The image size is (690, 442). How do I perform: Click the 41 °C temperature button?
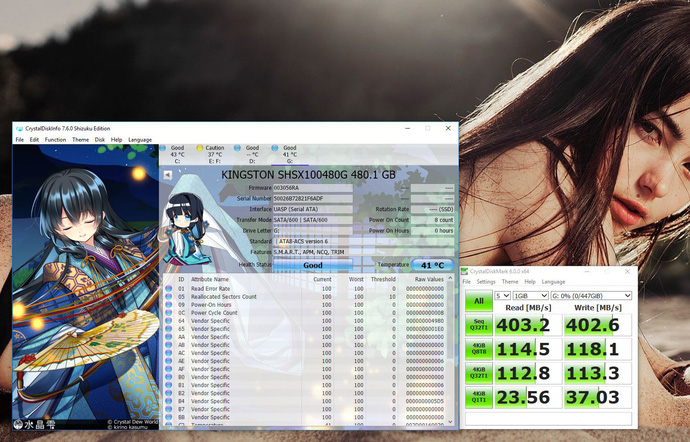tap(432, 265)
